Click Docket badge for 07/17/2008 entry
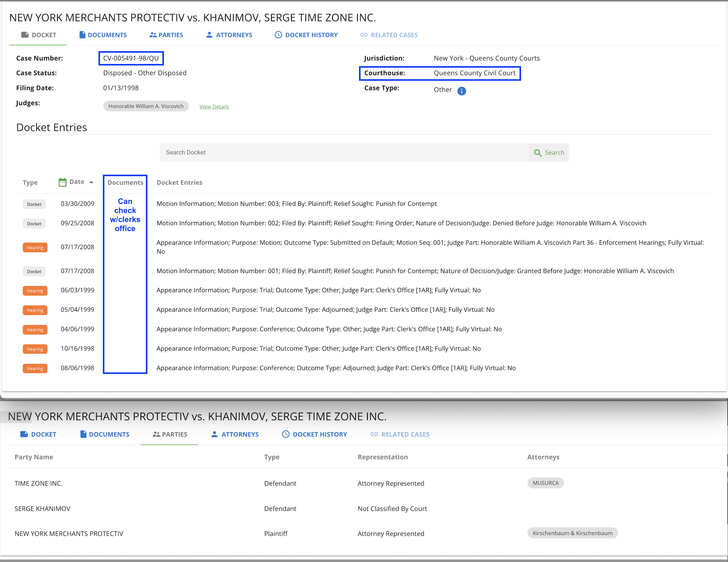728x562 pixels. [x=34, y=272]
